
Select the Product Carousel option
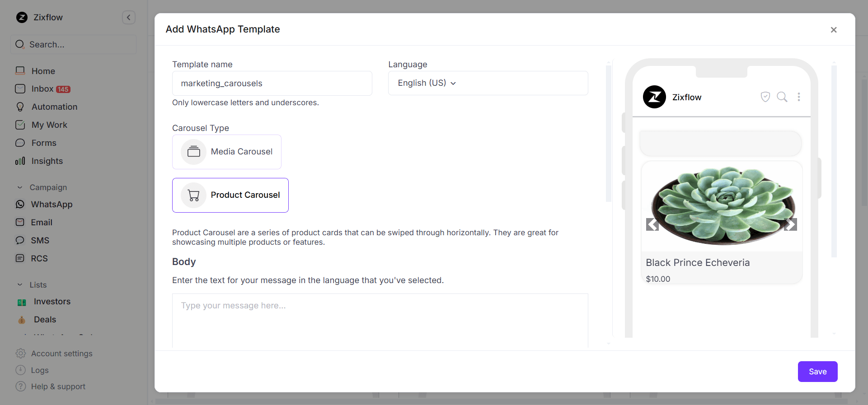(230, 195)
